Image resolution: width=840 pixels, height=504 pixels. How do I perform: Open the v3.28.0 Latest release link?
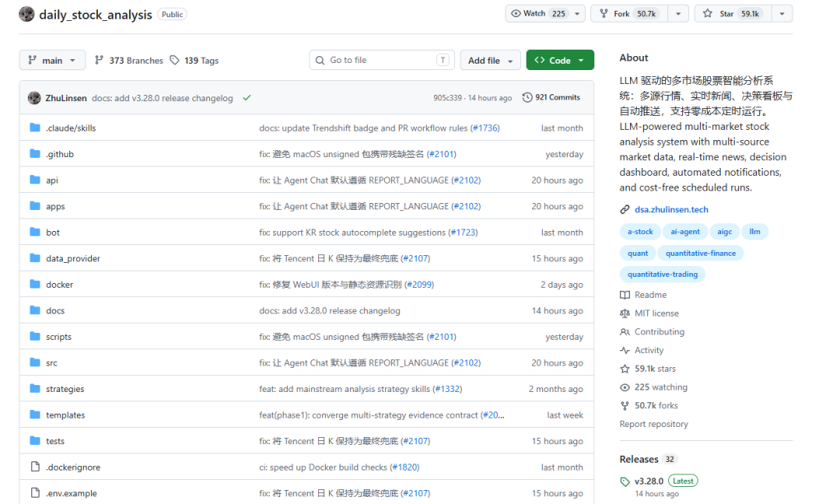(x=659, y=481)
